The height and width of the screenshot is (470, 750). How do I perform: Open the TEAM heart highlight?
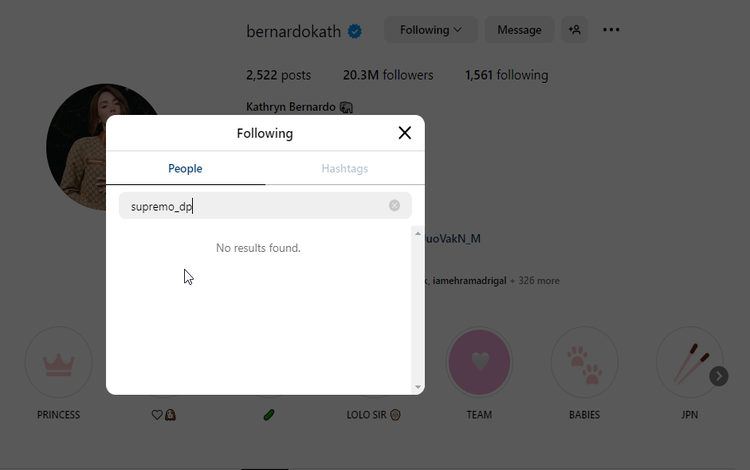(479, 361)
